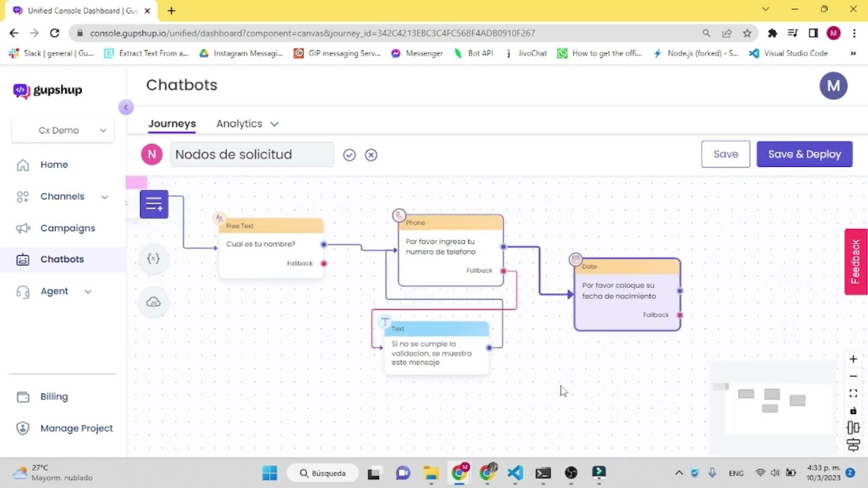Switch to the Journeys tab

[x=172, y=124]
